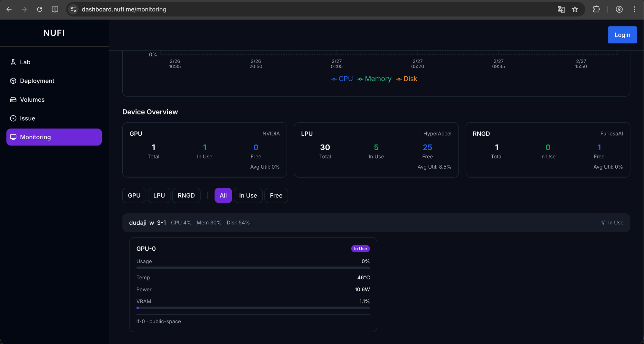Filter devices by LPU type
This screenshot has height=344, width=644.
pyautogui.click(x=159, y=196)
